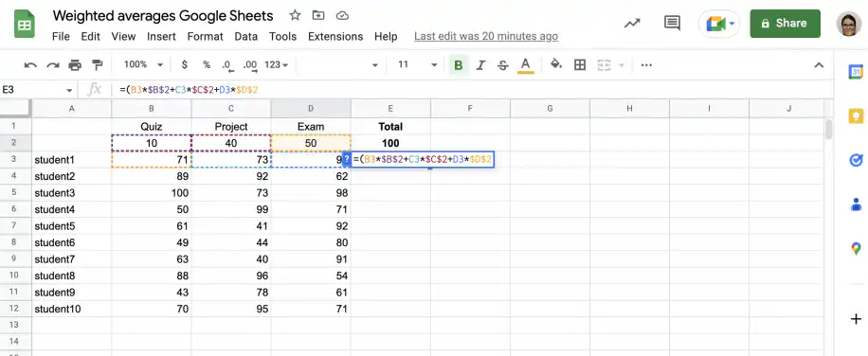Open the File menu
The width and height of the screenshot is (868, 356).
[x=61, y=37]
